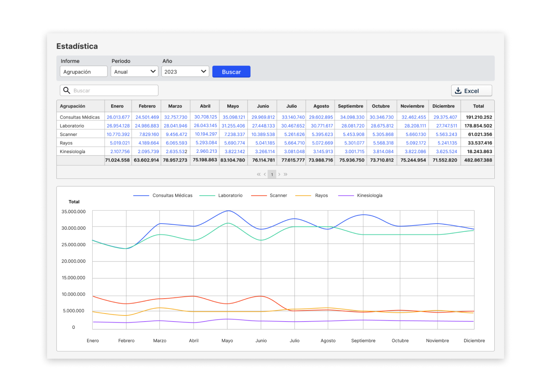Click the Noviembre column header
551x392 pixels.
tap(412, 106)
